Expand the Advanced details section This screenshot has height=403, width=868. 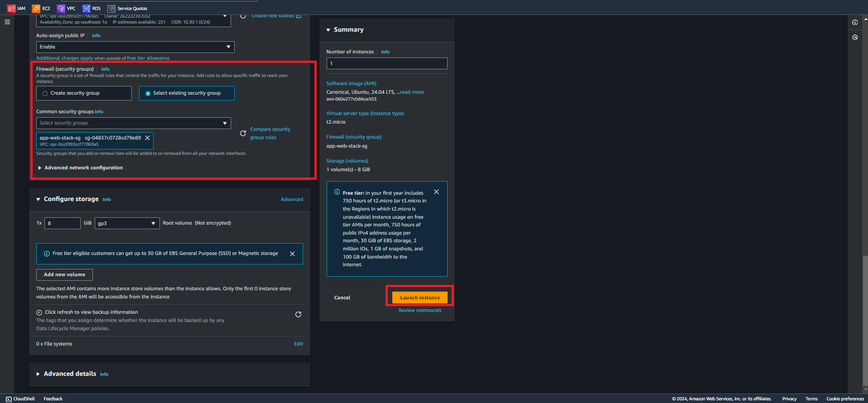click(38, 374)
